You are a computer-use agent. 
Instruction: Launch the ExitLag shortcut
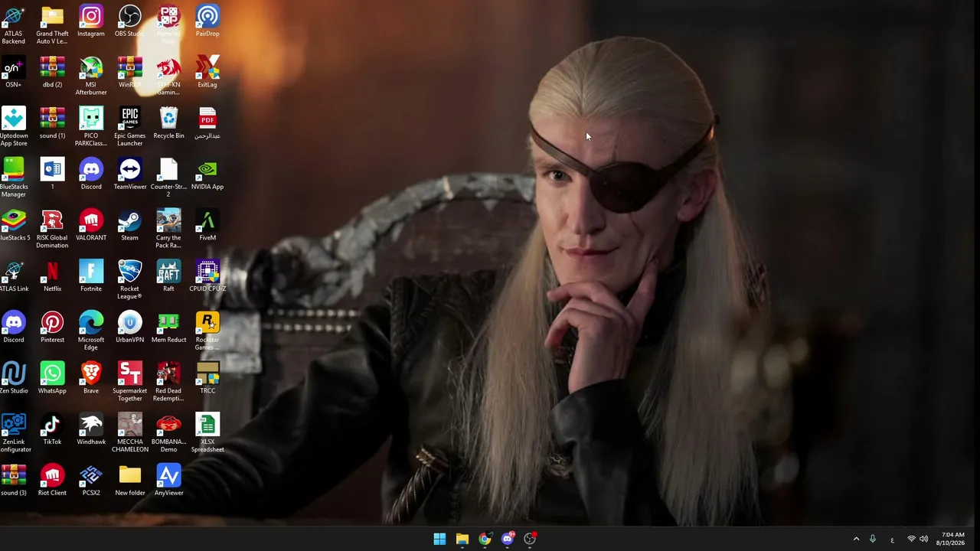point(207,73)
